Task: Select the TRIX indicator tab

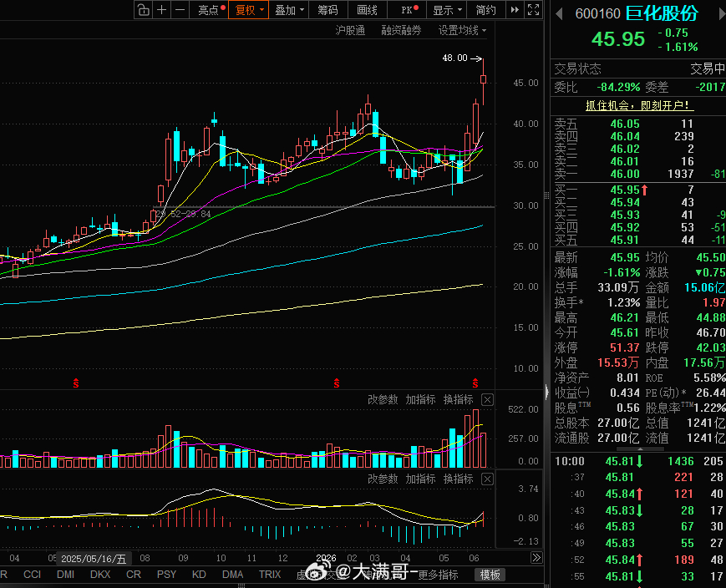Action: coord(270,575)
